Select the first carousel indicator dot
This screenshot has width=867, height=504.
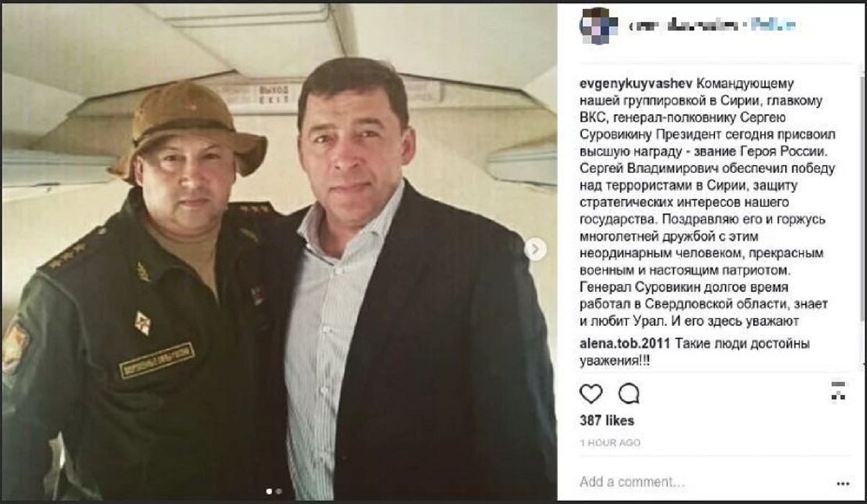[x=269, y=491]
